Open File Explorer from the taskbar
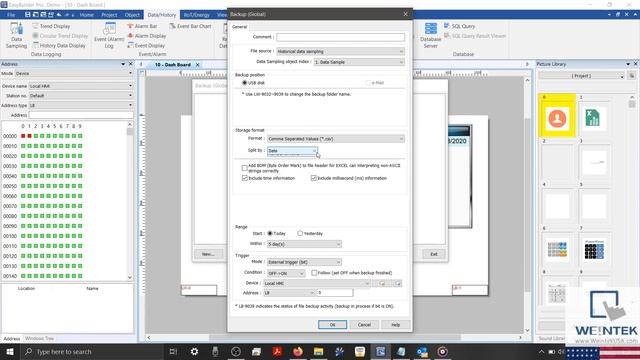The image size is (640, 360). tap(318, 351)
